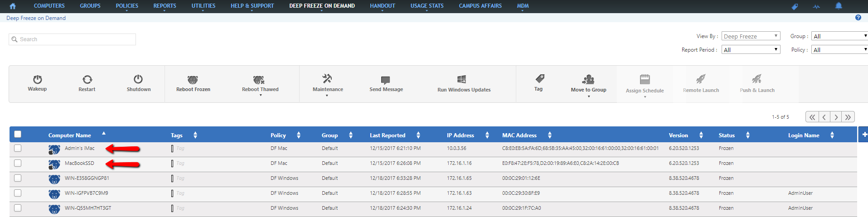Screen dimensions: 868x217
Task: Click Run Windows Updates icon
Action: (x=461, y=80)
